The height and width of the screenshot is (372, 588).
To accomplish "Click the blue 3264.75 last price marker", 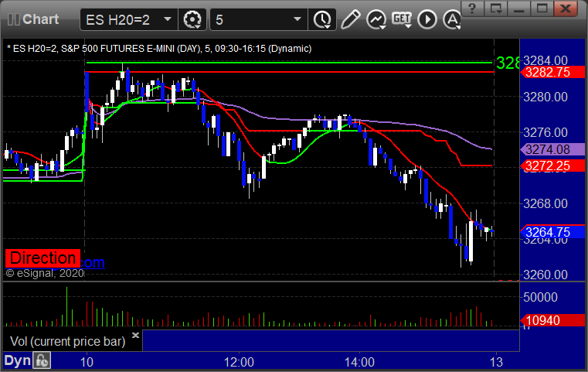I will [552, 232].
